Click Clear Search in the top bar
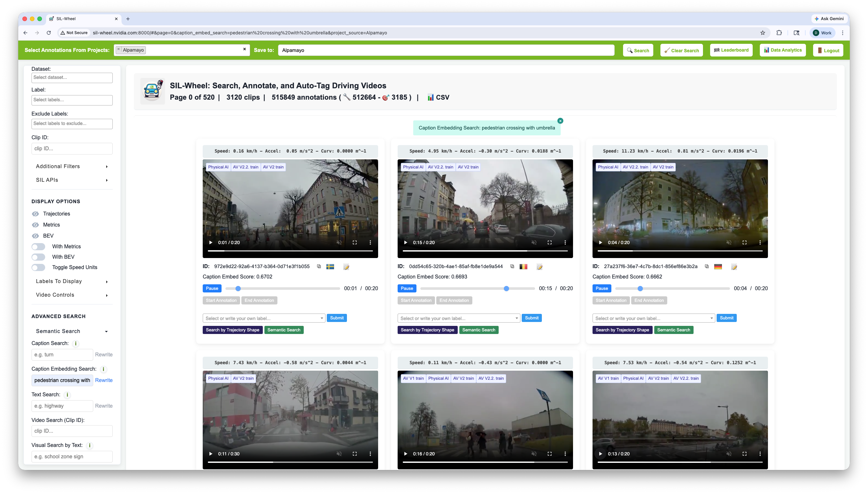The image size is (868, 494). tap(681, 51)
